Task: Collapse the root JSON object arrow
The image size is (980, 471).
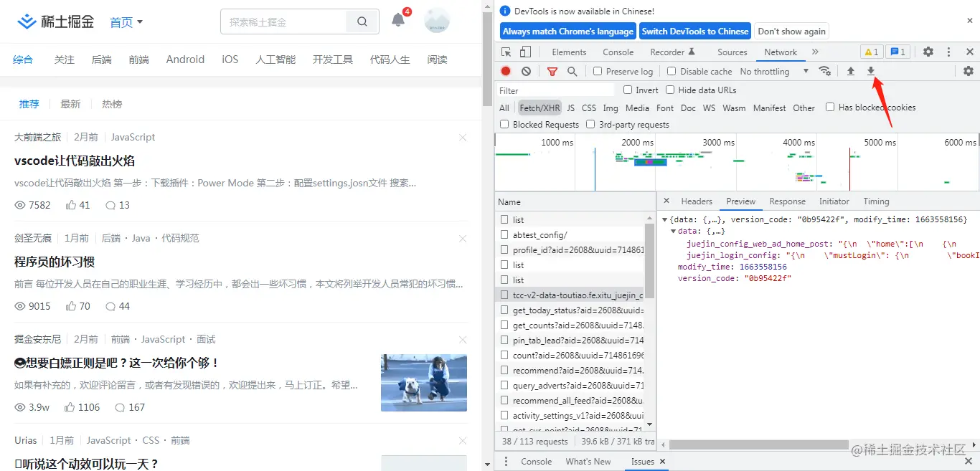Action: point(664,219)
